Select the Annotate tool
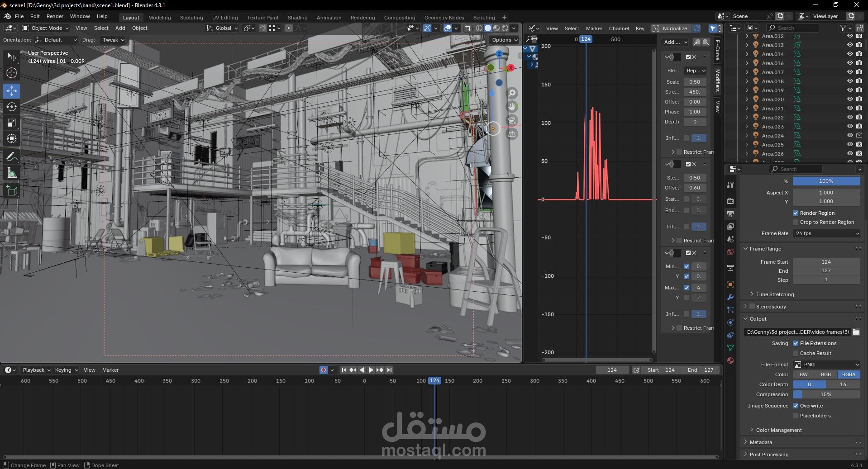868x469 pixels. [12, 157]
